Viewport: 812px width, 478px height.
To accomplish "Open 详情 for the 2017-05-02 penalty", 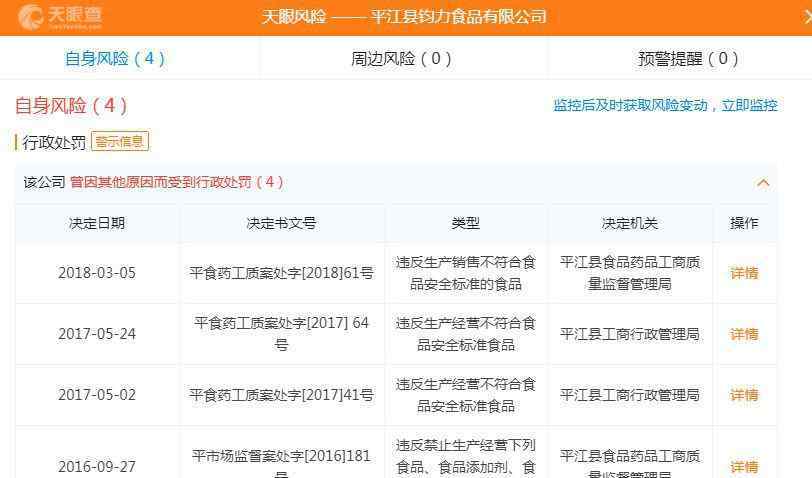I will pos(744,395).
